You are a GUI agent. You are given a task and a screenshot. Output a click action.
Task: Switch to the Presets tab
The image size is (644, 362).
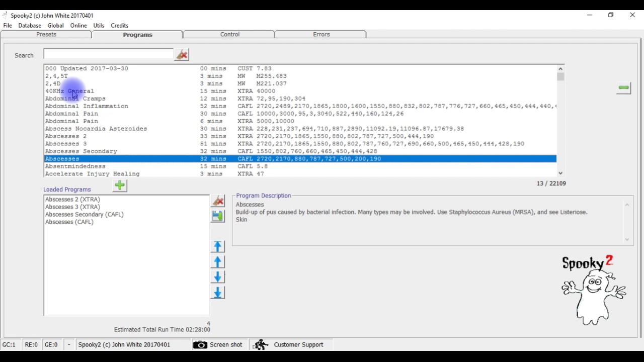coord(46,35)
